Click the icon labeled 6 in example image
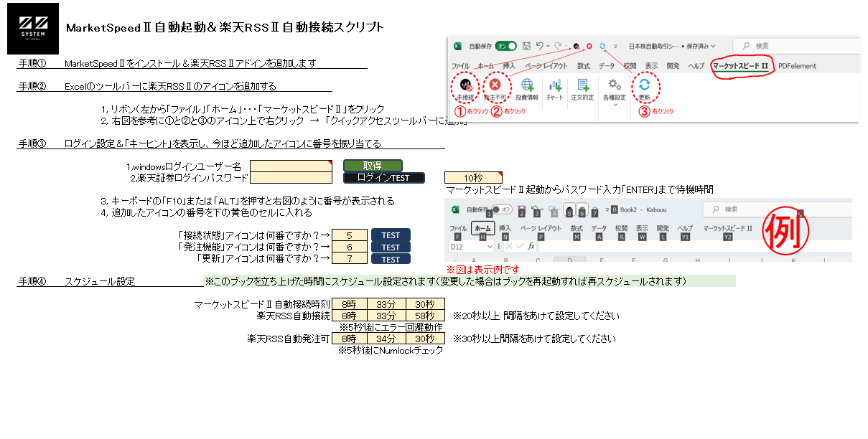This screenshot has height=439, width=868. click(x=582, y=210)
